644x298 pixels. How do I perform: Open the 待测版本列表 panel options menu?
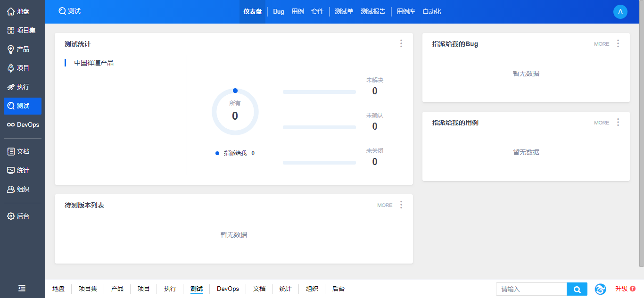[x=401, y=205]
